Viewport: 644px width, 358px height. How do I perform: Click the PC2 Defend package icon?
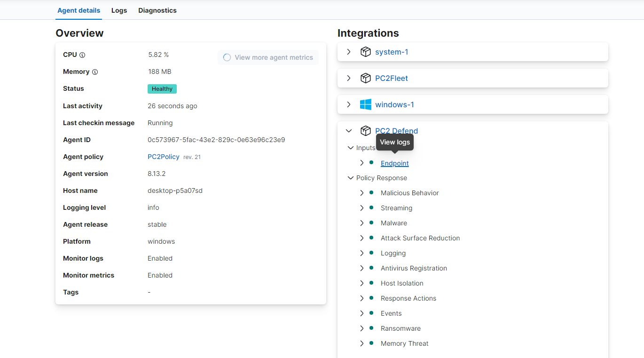pos(366,131)
